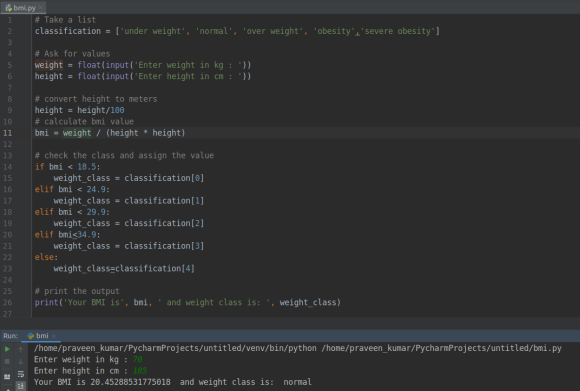Jump up the stack trace with up arrow

coord(21,349)
